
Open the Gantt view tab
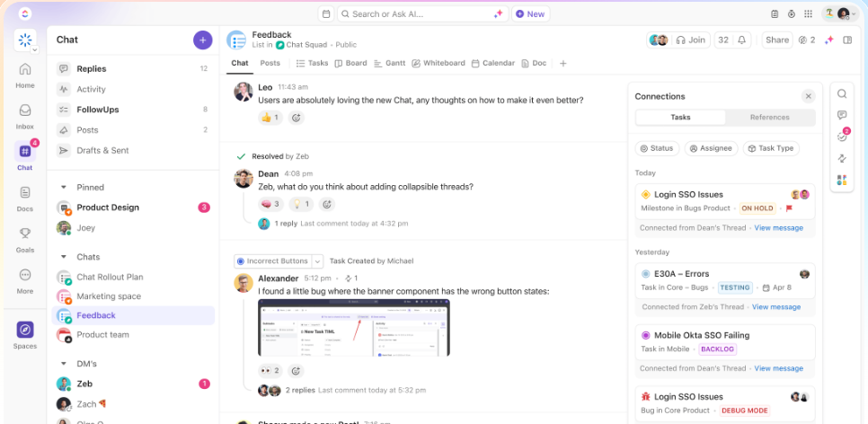tap(390, 63)
